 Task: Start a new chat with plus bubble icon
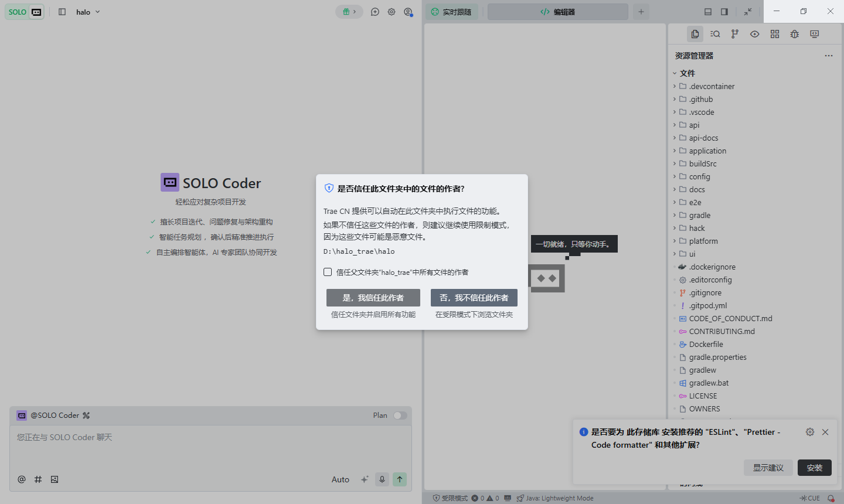(375, 12)
